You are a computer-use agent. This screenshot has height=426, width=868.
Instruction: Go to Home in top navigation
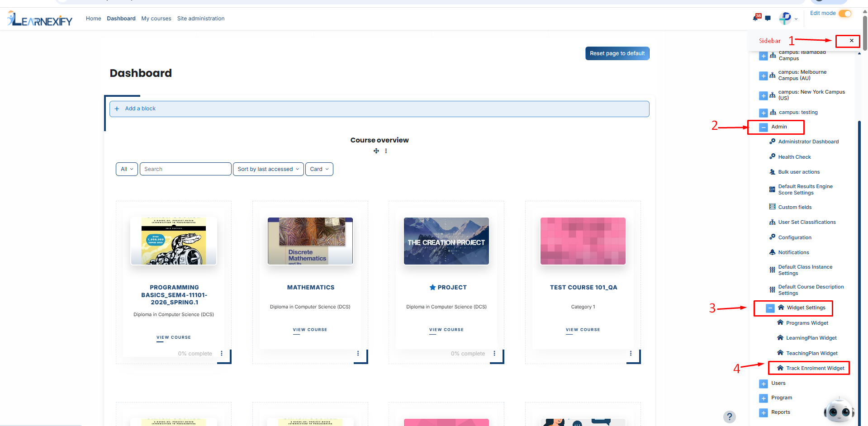(94, 19)
